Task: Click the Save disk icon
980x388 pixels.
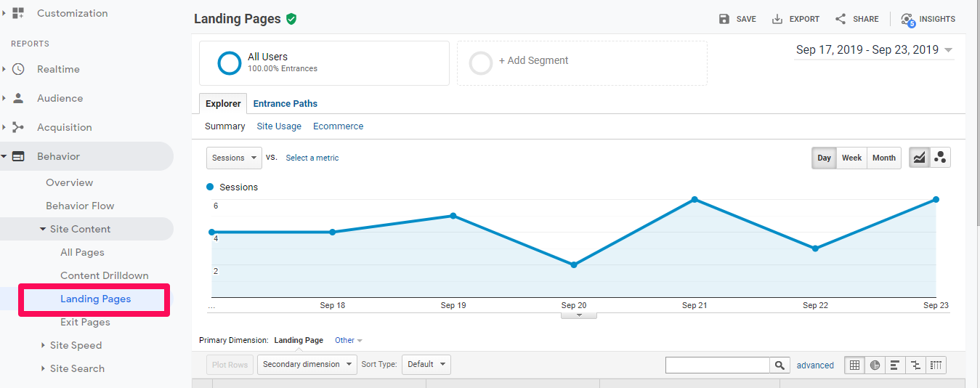Action: pos(724,19)
